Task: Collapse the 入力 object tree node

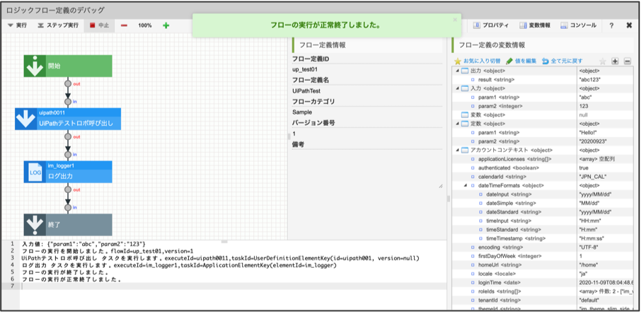Action: click(x=456, y=88)
